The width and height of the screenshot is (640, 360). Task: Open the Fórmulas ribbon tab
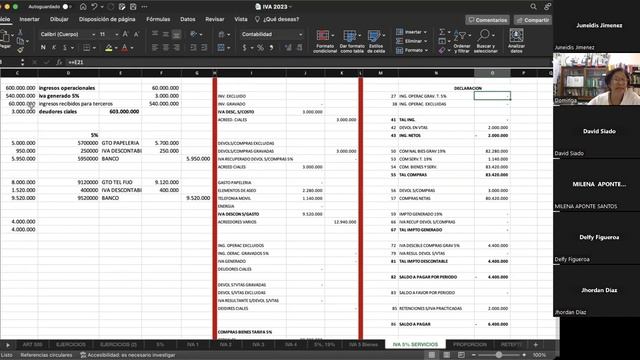(x=158, y=19)
